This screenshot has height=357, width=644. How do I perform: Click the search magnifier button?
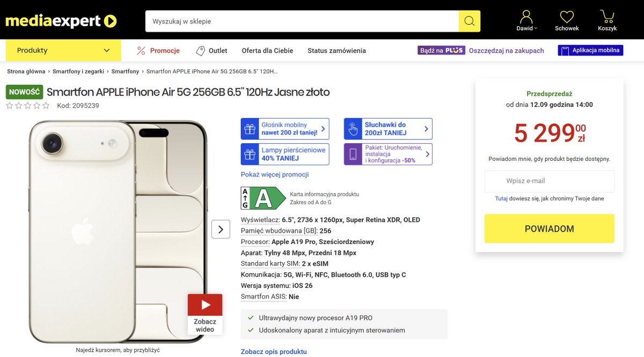(x=470, y=21)
